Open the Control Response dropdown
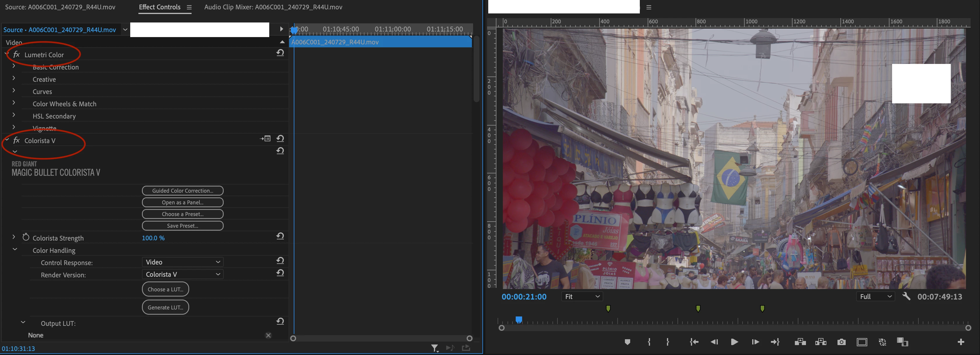 click(183, 262)
